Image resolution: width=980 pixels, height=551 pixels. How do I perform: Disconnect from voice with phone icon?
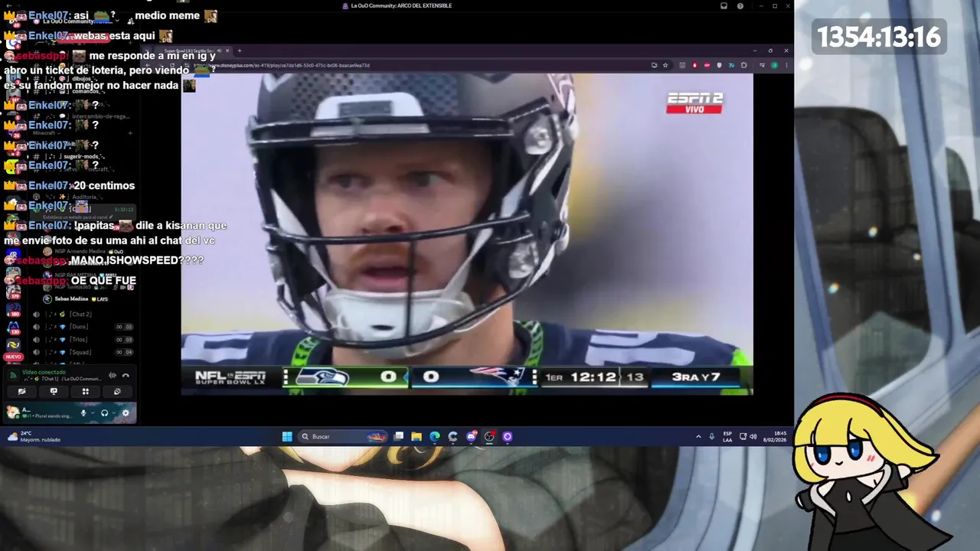(126, 375)
